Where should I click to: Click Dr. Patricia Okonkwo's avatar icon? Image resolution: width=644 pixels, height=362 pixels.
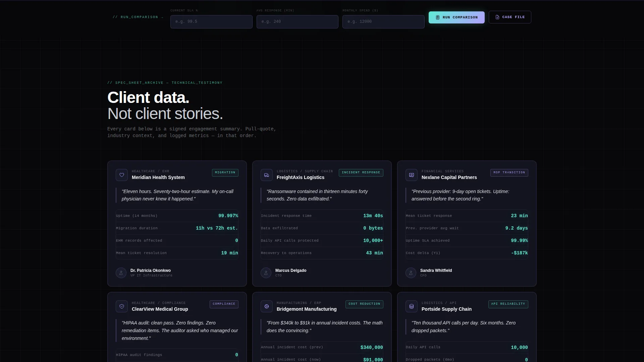(x=121, y=273)
